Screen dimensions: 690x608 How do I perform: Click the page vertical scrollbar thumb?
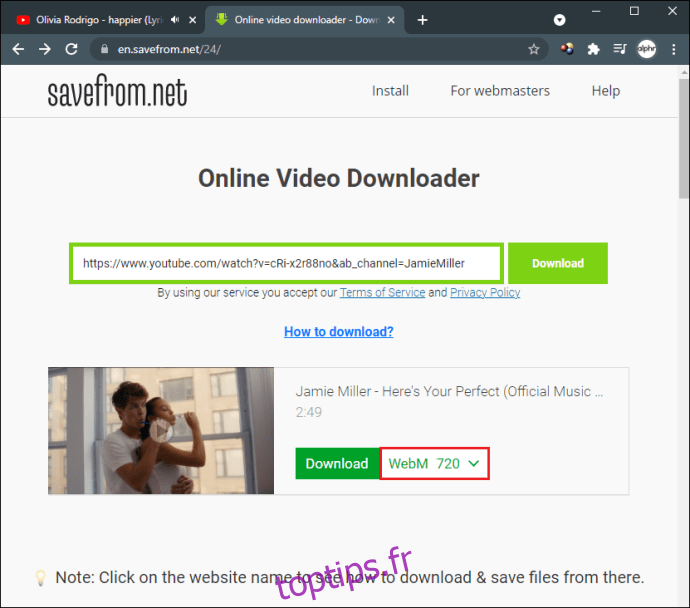(684, 139)
